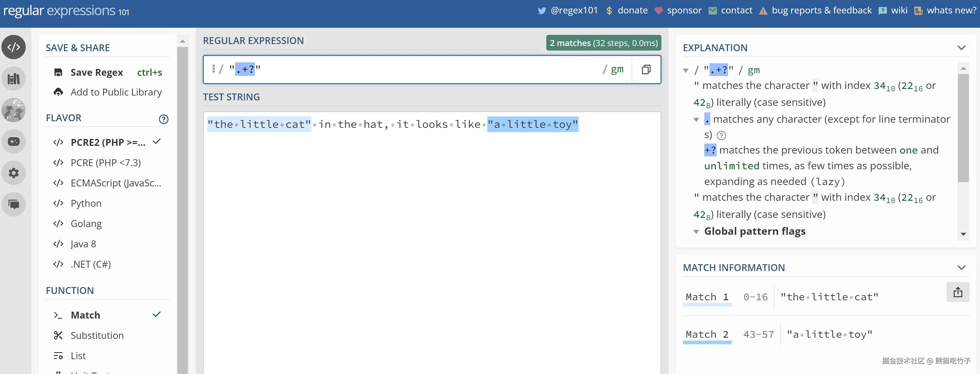Open the flavor help question mark icon
980x374 pixels.
164,119
